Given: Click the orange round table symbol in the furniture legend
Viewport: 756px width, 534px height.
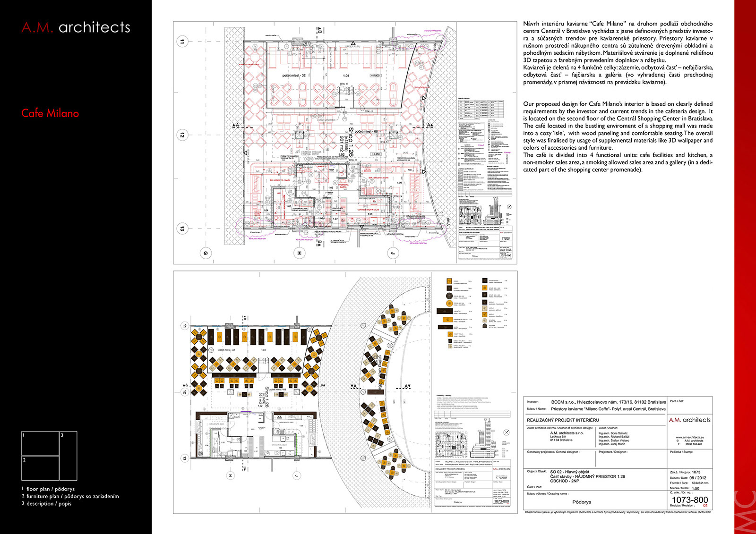Looking at the screenshot, I should [449, 304].
